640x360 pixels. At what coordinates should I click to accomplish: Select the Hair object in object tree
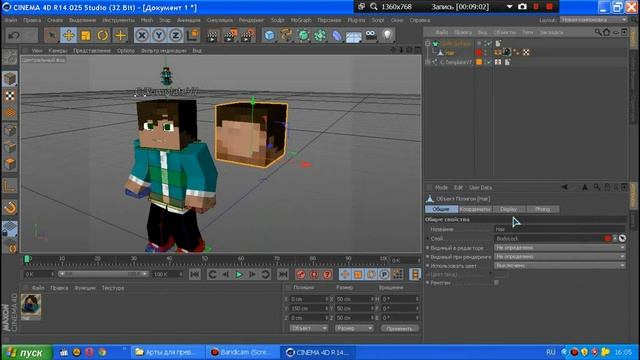pyautogui.click(x=449, y=53)
